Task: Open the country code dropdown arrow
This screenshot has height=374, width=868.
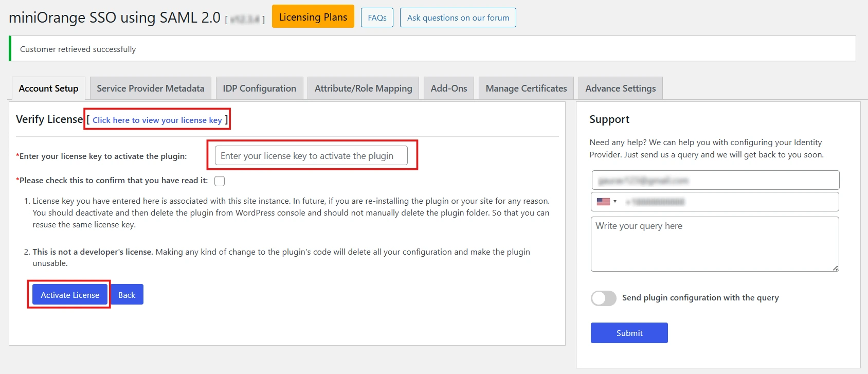Action: click(x=615, y=202)
